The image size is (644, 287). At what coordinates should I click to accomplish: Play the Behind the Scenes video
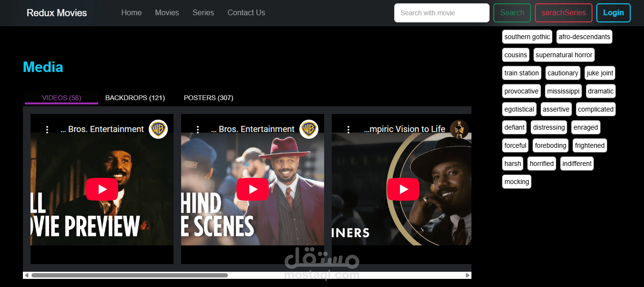pos(253,189)
